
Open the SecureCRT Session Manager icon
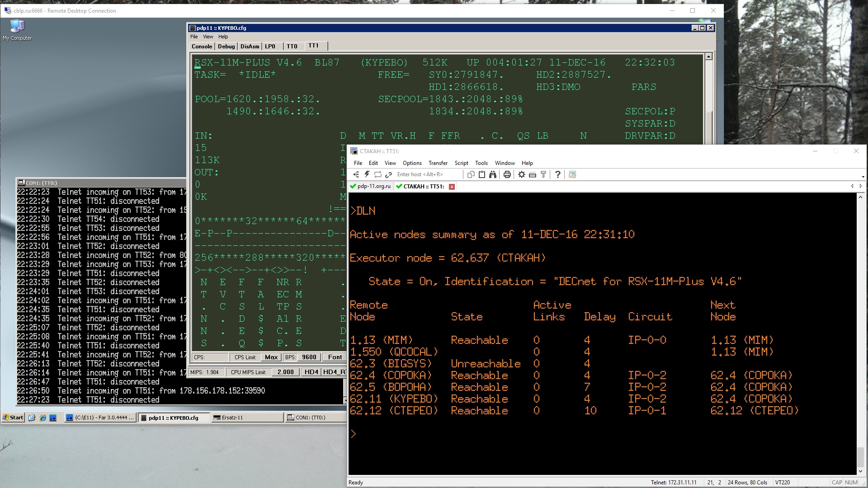(356, 174)
